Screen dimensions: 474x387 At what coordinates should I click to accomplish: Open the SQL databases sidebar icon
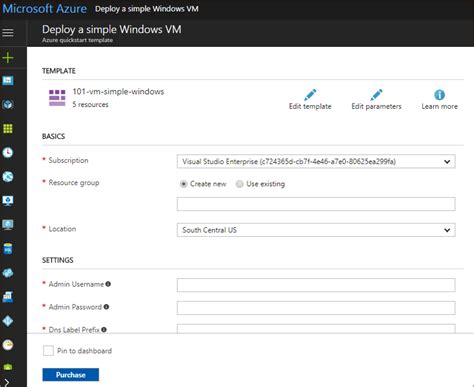8,249
